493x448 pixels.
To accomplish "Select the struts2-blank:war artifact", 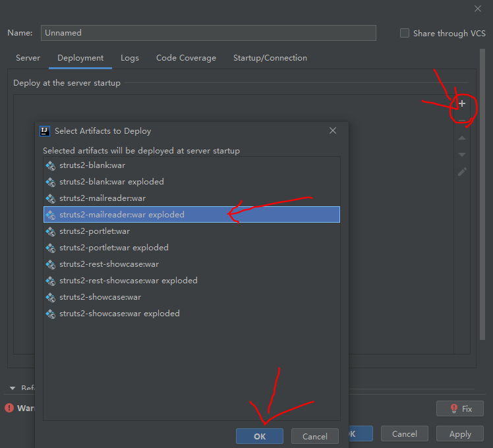I will [x=192, y=165].
